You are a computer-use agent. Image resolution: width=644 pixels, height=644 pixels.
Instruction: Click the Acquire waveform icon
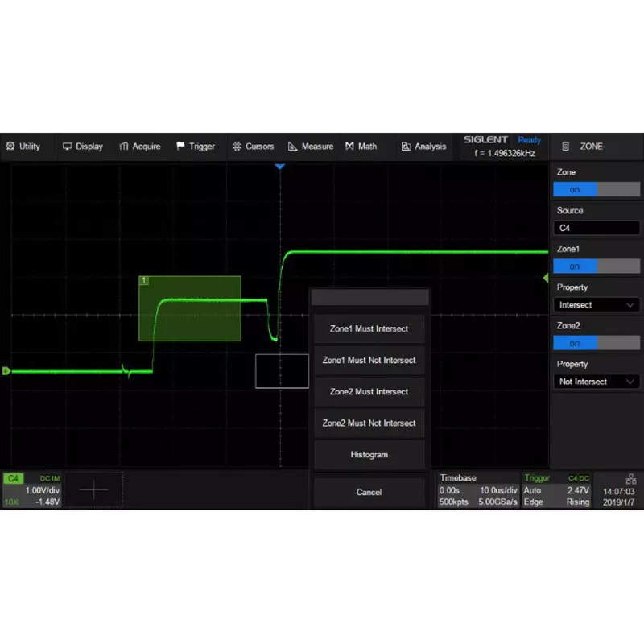124,147
